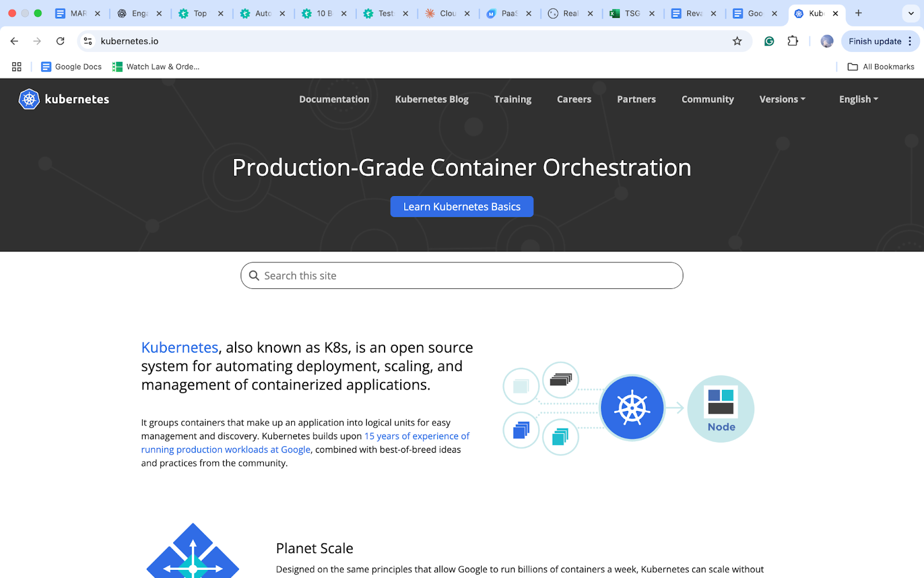Screen dimensions: 924x578
Task: Click the single light container icon in diagram
Action: pos(521,386)
